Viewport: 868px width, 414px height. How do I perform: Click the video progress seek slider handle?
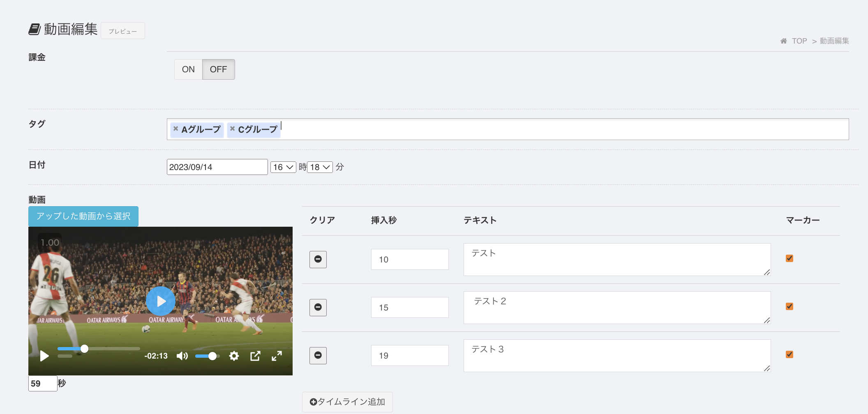[84, 349]
